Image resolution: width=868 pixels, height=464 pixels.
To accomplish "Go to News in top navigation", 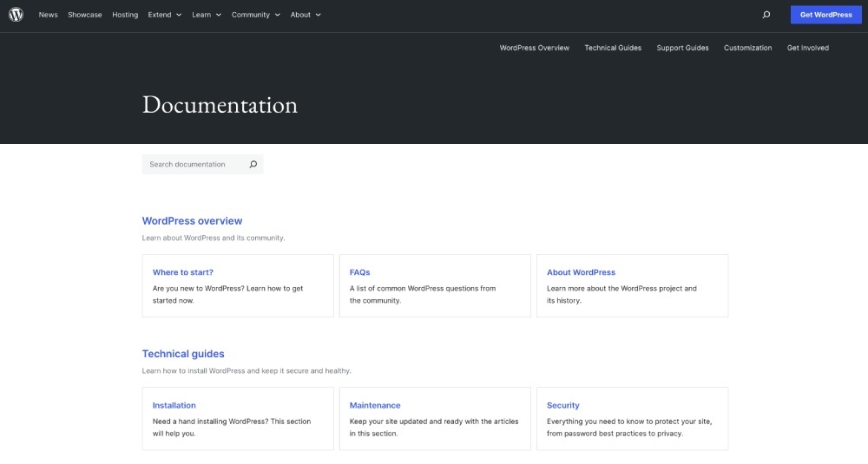I will click(x=48, y=15).
